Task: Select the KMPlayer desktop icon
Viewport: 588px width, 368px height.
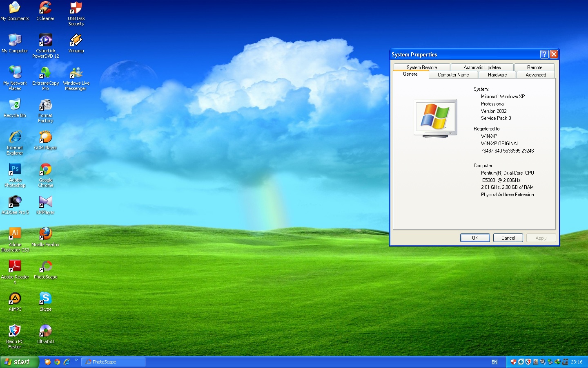Action: click(45, 204)
